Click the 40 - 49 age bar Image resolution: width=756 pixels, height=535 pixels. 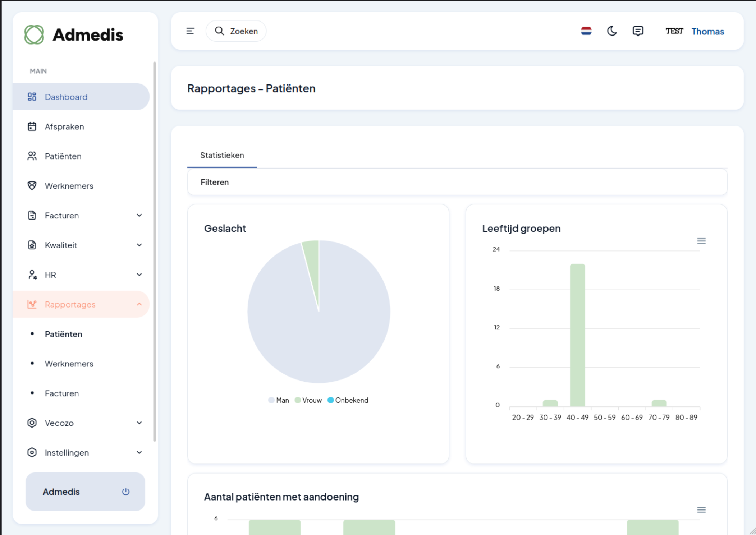point(577,335)
